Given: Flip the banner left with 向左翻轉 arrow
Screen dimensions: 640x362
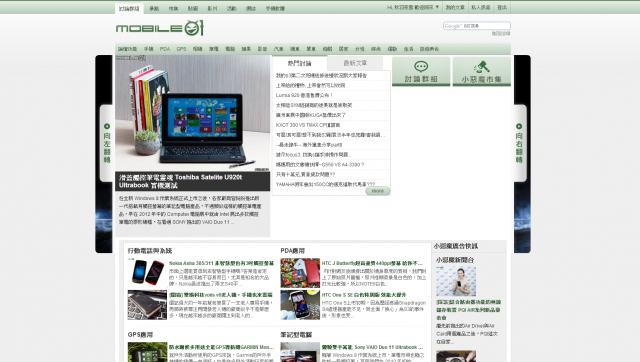Looking at the screenshot, I should click(x=107, y=143).
